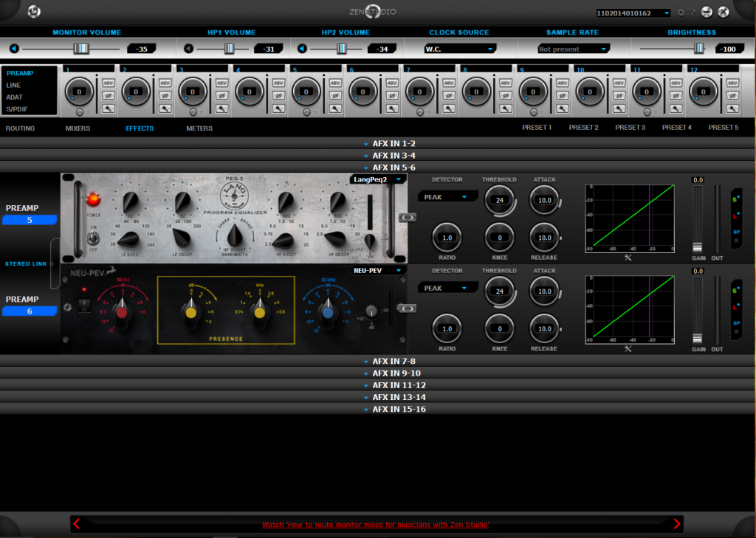Switch to the Routing tab
The image size is (756, 538).
21,128
